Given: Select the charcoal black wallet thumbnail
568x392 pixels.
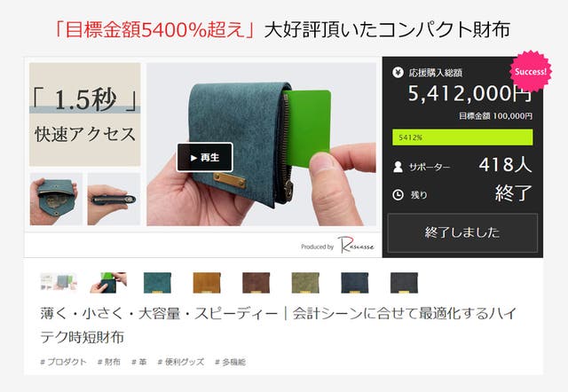Looking at the screenshot, I should 405,282.
